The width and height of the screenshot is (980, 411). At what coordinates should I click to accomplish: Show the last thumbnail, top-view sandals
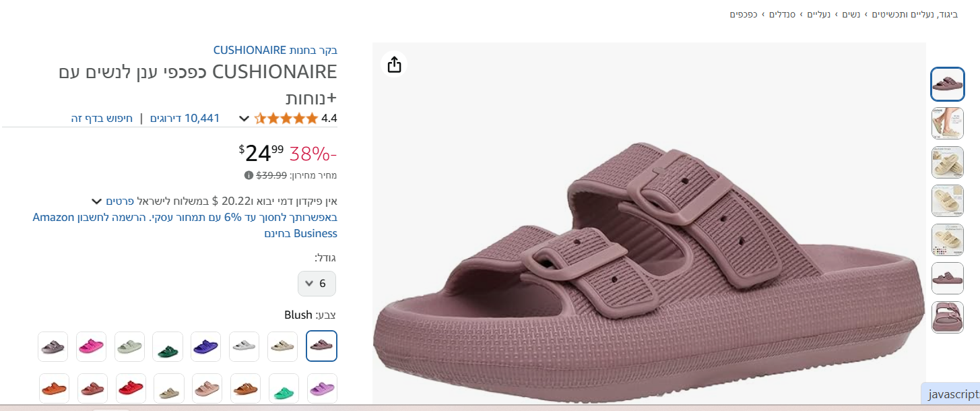947,317
